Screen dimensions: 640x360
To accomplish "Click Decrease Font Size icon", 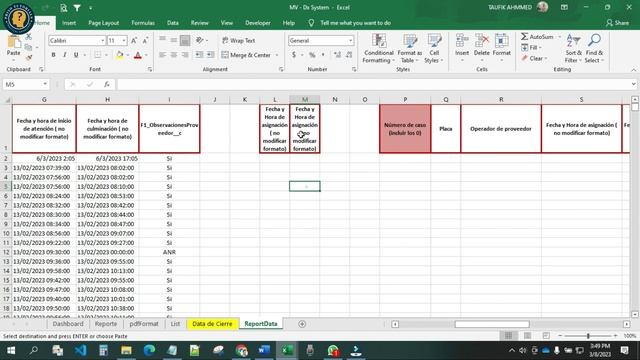I will click(x=145, y=40).
